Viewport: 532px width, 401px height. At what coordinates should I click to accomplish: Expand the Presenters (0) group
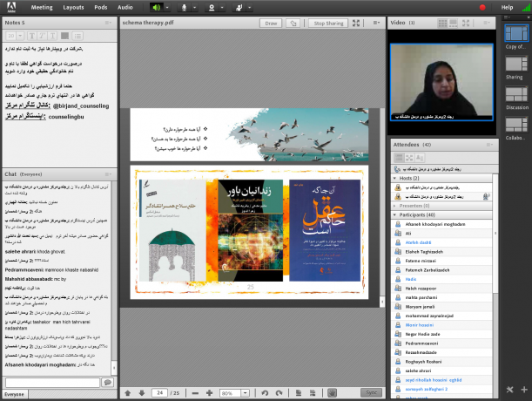[394, 206]
